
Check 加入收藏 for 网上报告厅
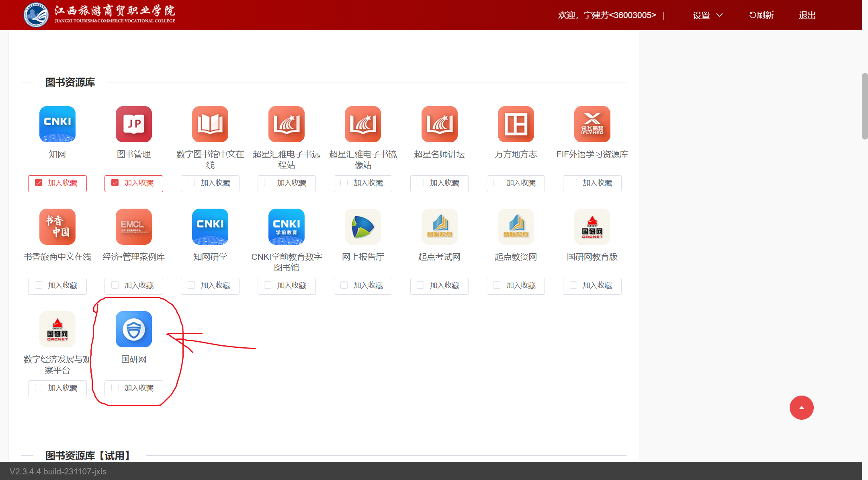(344, 285)
